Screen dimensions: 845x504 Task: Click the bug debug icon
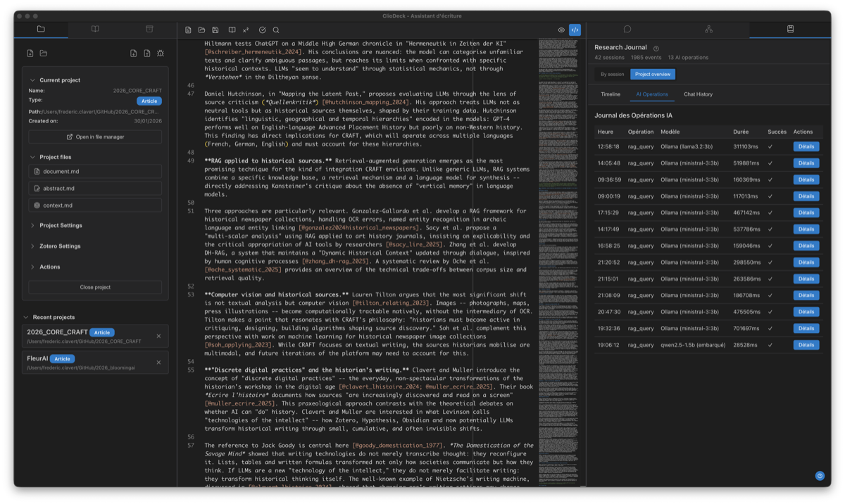pos(161,53)
